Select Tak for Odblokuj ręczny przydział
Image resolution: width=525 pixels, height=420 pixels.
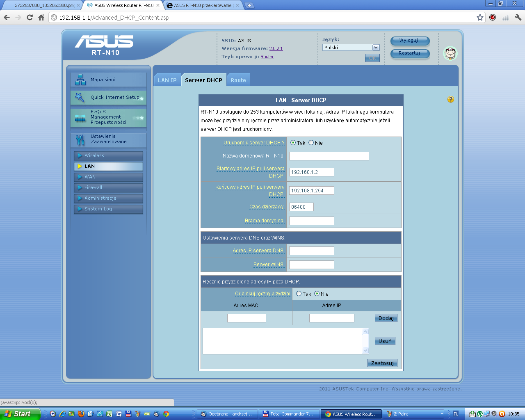coord(299,294)
